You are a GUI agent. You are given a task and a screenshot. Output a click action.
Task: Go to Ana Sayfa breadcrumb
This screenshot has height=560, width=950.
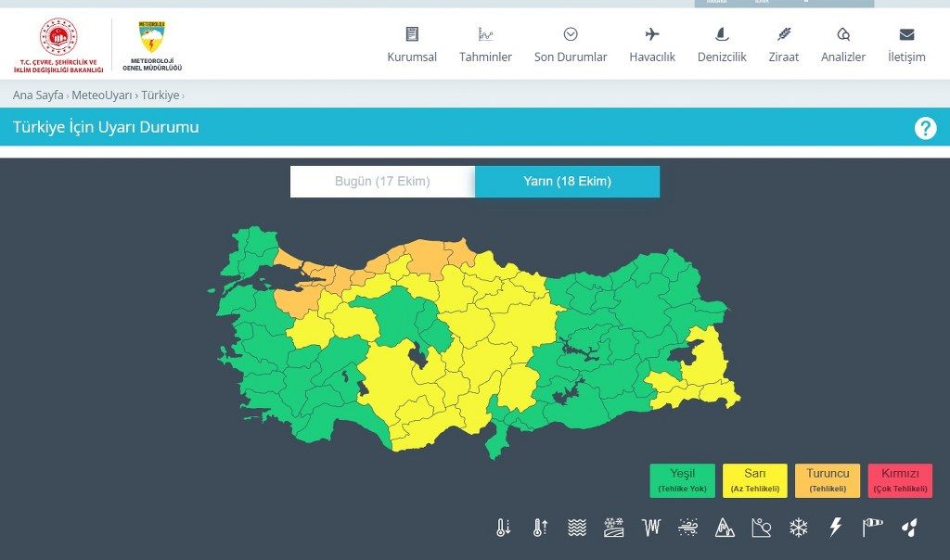click(38, 95)
